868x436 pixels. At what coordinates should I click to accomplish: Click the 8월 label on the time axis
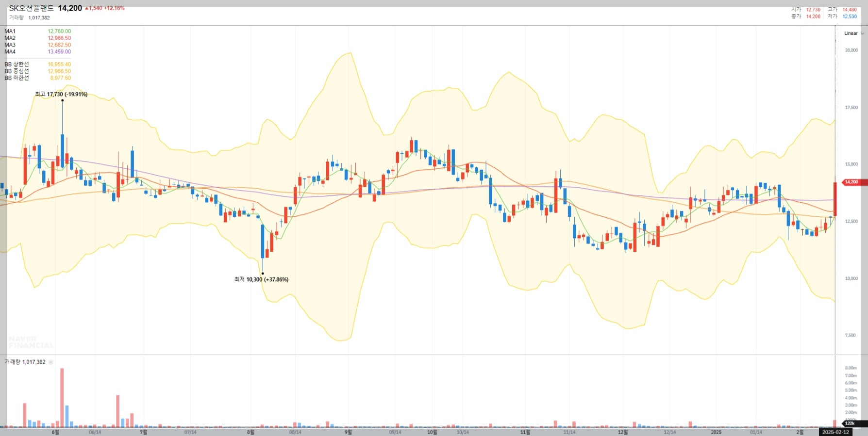click(x=250, y=432)
